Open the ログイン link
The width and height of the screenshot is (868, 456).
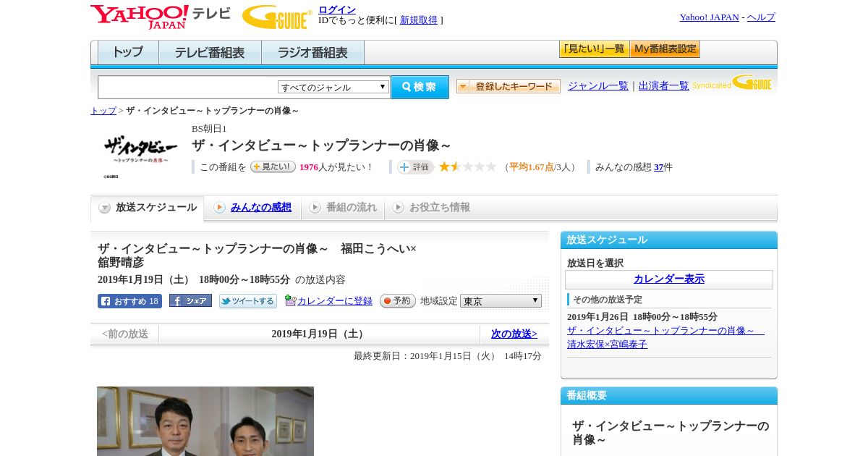click(x=337, y=9)
